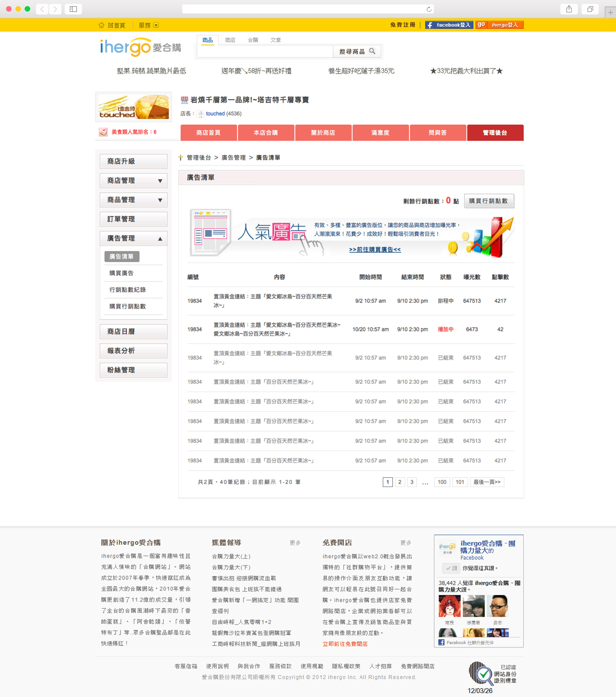Click the touched store logo thumbnail
This screenshot has width=616, height=697.
pyautogui.click(x=134, y=107)
